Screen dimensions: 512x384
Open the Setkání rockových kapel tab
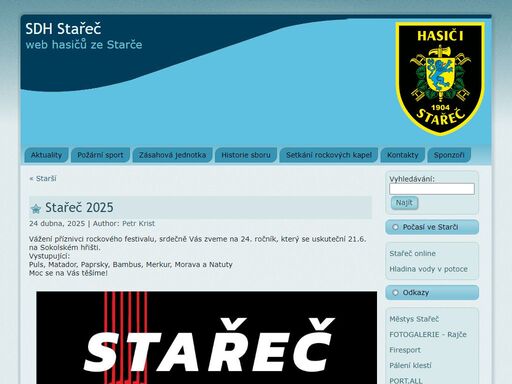pyautogui.click(x=329, y=155)
